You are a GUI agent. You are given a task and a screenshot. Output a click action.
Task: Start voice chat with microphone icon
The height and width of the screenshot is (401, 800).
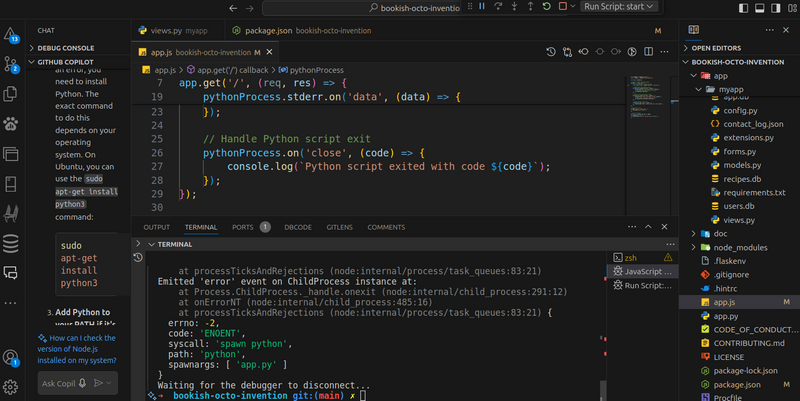click(83, 383)
